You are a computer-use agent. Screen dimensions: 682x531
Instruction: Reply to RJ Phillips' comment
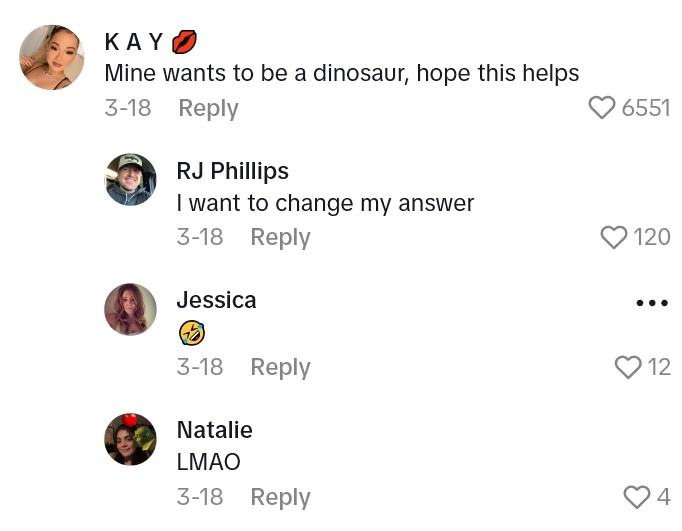tap(280, 237)
